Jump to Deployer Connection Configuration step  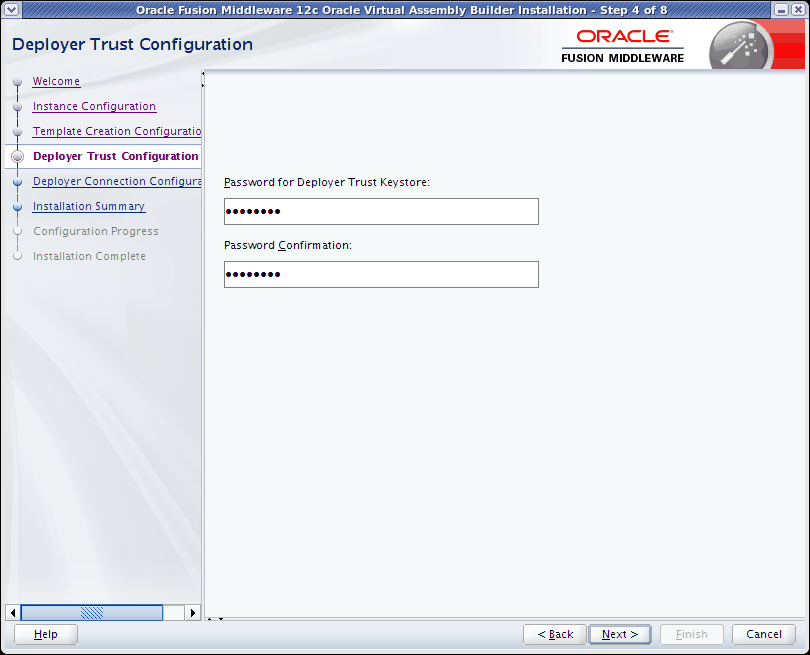click(117, 181)
